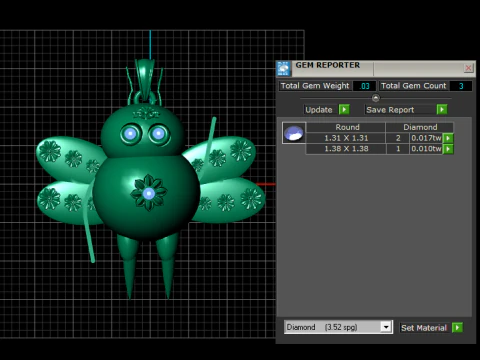
Task: Click the quantity 1 cell
Action: click(398, 149)
